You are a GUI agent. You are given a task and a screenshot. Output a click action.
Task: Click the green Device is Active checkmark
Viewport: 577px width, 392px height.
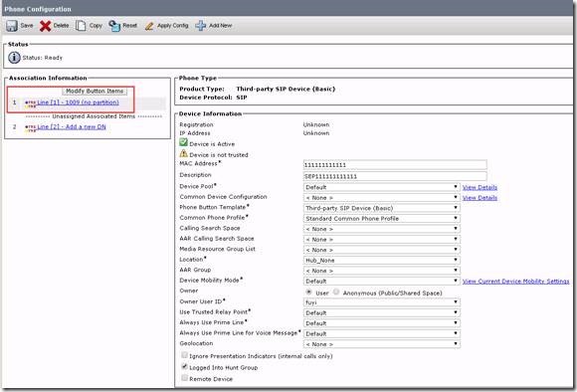point(184,142)
